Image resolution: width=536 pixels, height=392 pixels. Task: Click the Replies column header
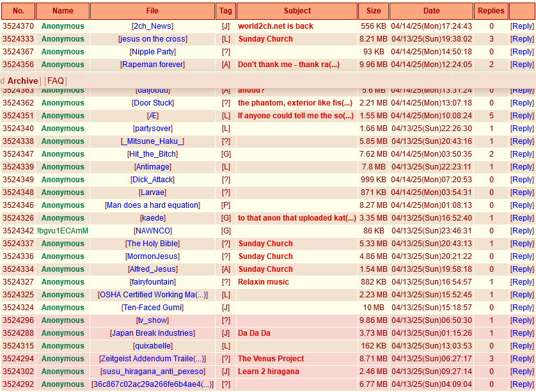coord(491,11)
